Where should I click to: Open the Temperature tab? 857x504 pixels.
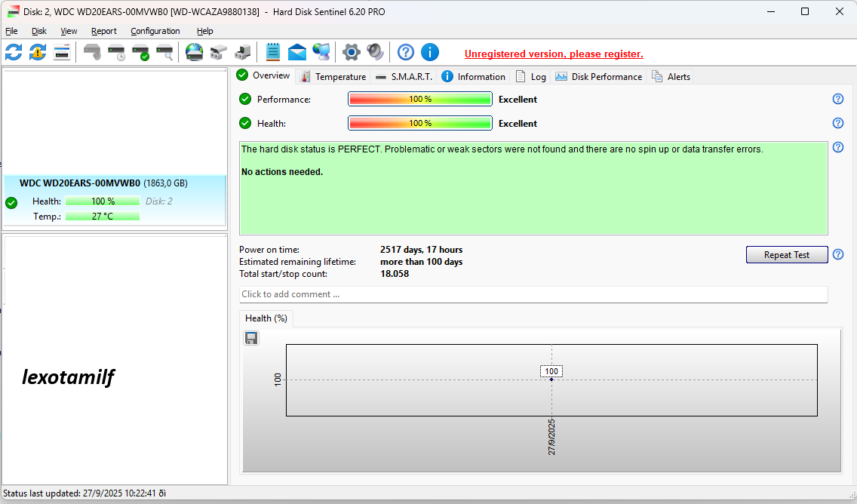coord(333,76)
